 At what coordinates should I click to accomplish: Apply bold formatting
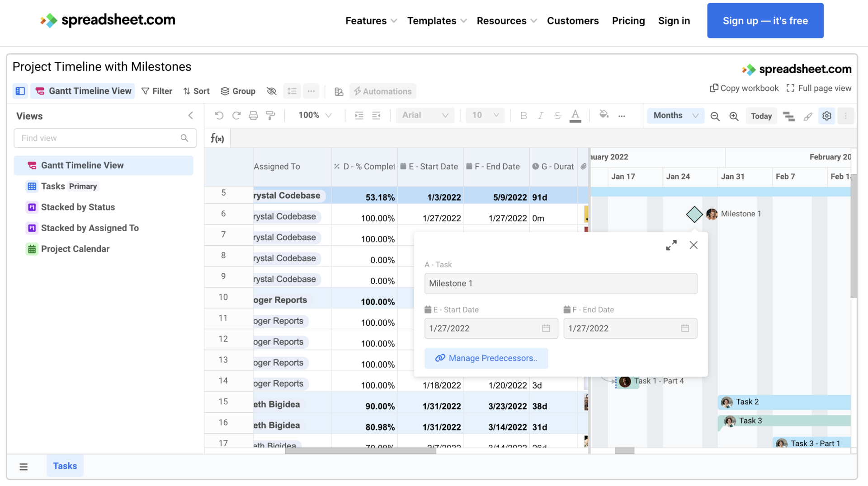[524, 115]
